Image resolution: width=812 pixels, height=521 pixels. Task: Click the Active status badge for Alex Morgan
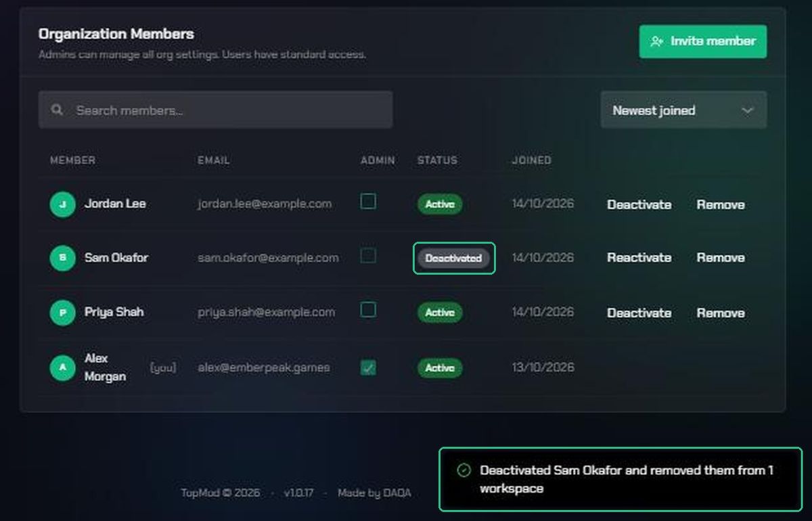coord(440,368)
